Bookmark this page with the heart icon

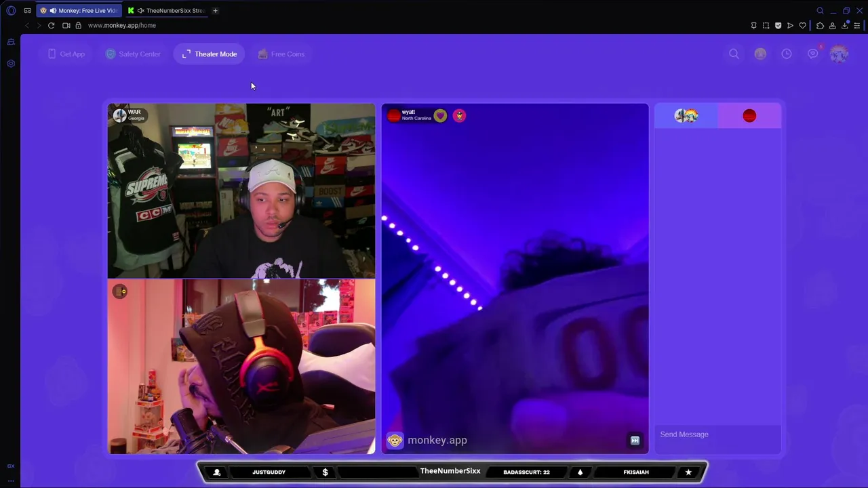(x=803, y=26)
